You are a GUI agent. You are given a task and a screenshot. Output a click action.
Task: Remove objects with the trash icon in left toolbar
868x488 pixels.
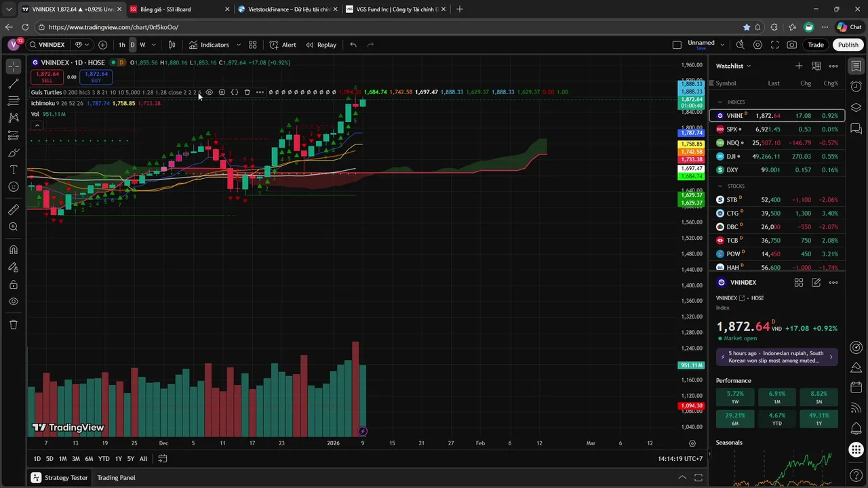point(14,325)
